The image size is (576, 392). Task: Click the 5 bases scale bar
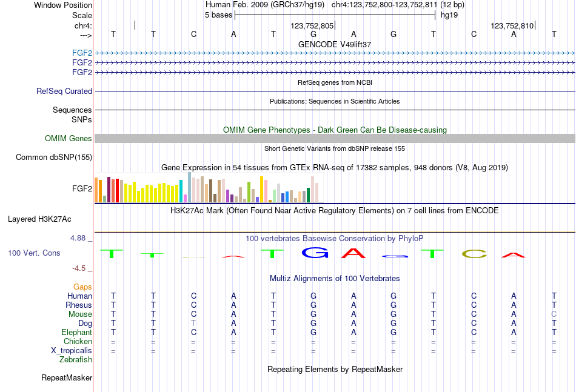335,15
